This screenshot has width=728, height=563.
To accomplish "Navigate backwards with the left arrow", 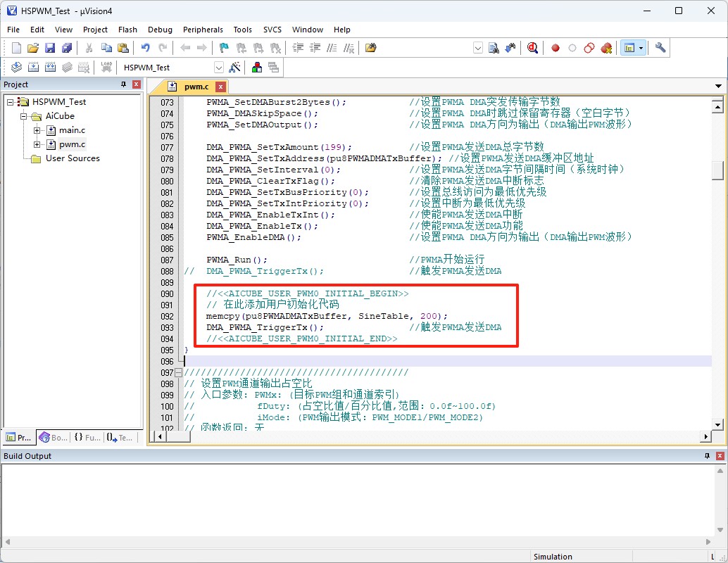I will pyautogui.click(x=185, y=48).
